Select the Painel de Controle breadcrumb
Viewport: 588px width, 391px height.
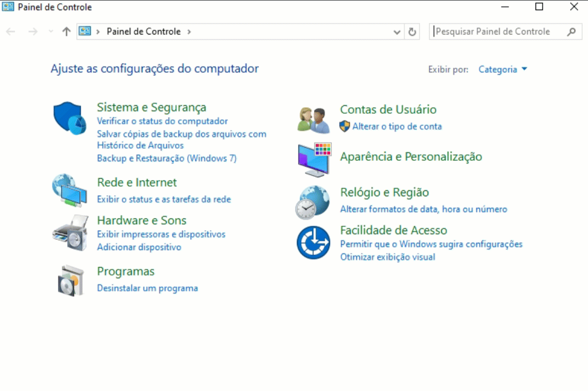[x=143, y=32]
